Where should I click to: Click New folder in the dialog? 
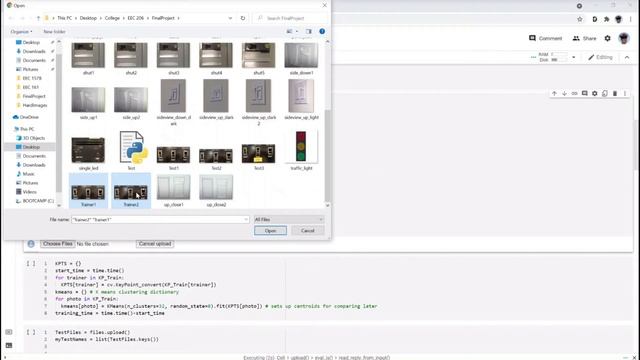coord(54,31)
